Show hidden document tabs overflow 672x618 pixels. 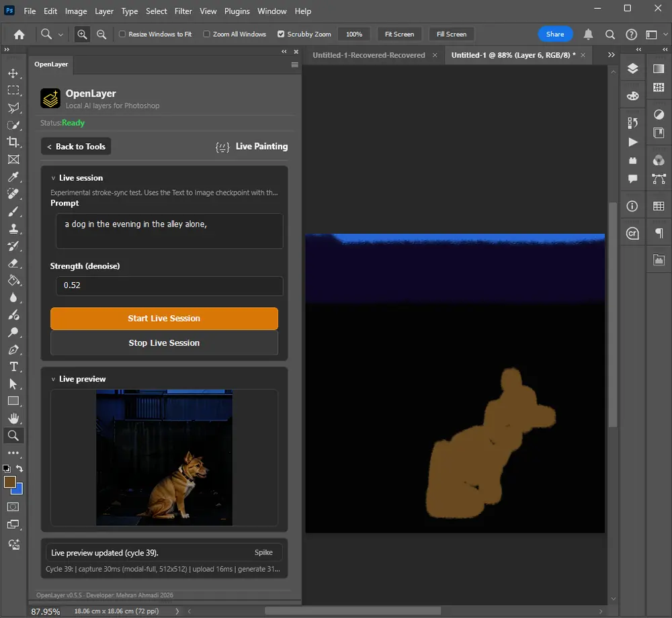tap(611, 55)
